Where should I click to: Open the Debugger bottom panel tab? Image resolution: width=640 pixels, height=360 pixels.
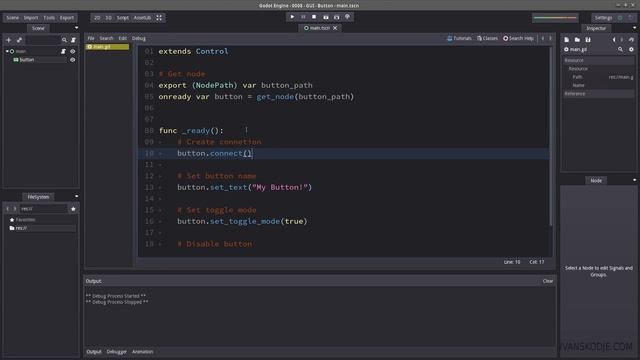[x=117, y=351]
